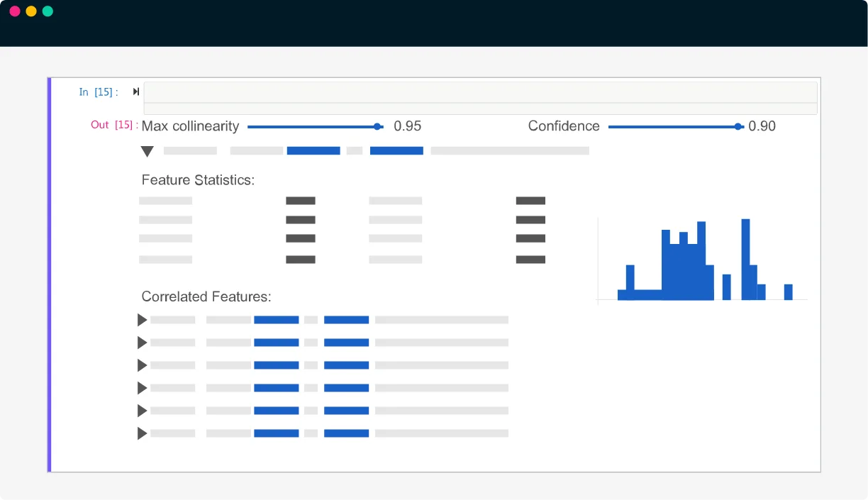Click into the In [15] code input cell
Image resolution: width=868 pixels, height=500 pixels.
[480, 98]
